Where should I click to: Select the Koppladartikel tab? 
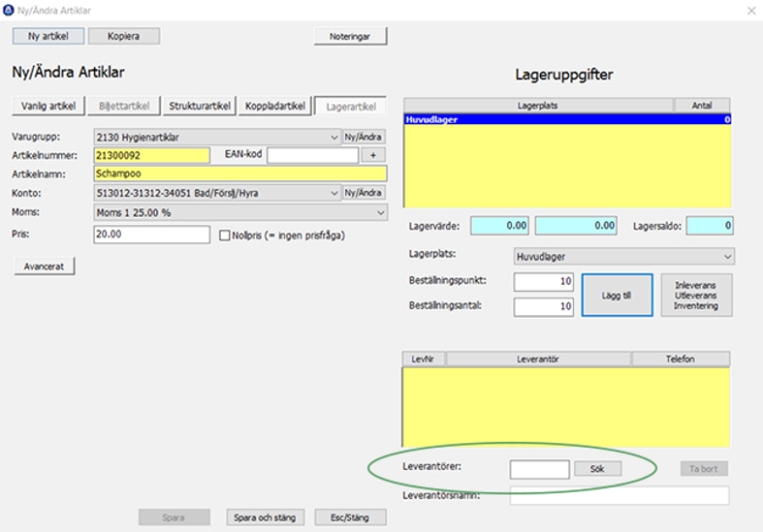point(275,106)
